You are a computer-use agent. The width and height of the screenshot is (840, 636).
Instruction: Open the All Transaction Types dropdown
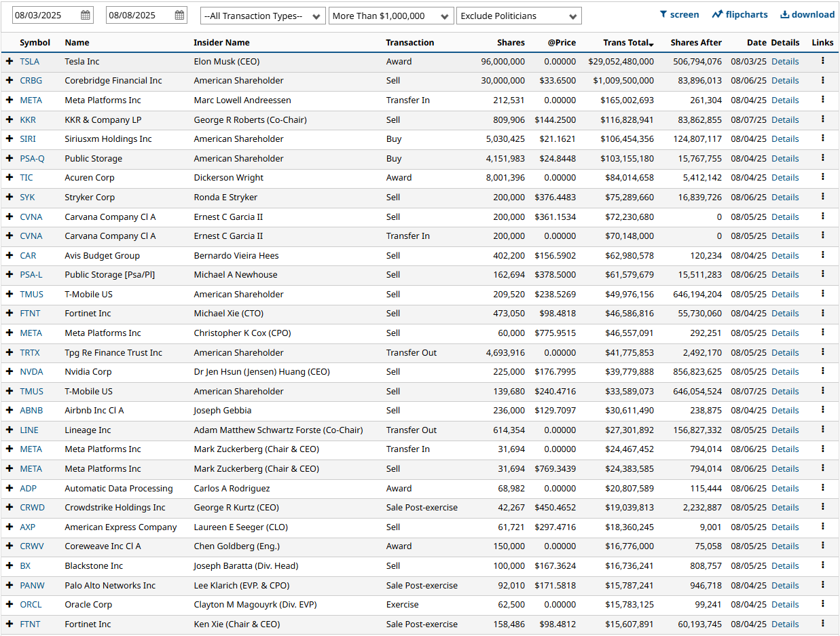[263, 16]
